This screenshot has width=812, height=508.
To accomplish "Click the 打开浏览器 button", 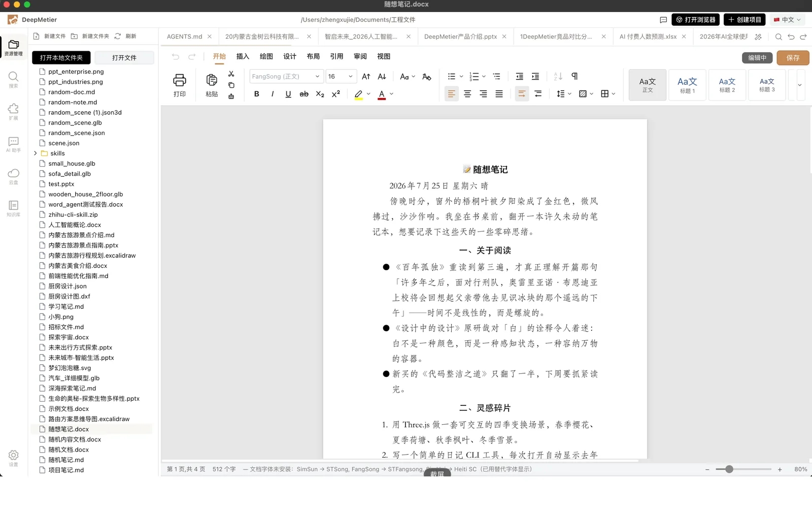I will click(x=696, y=20).
